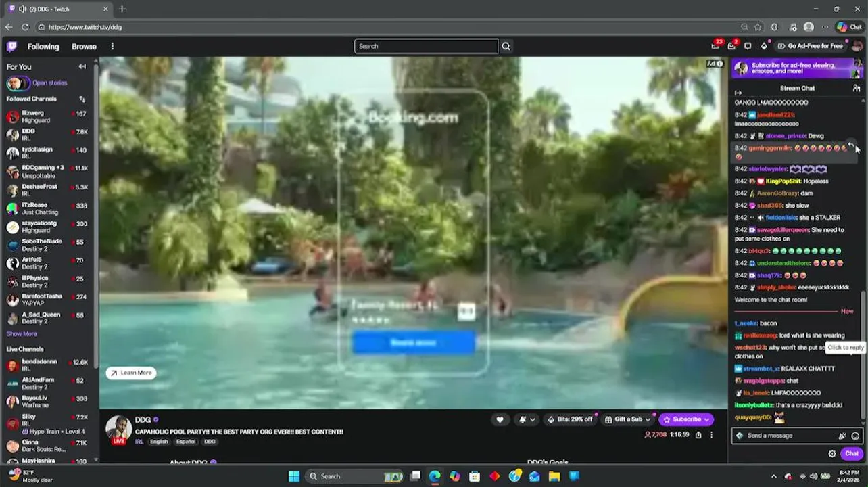Image resolution: width=868 pixels, height=487 pixels.
Task: Open the notification bell dropdown
Action: click(x=527, y=419)
